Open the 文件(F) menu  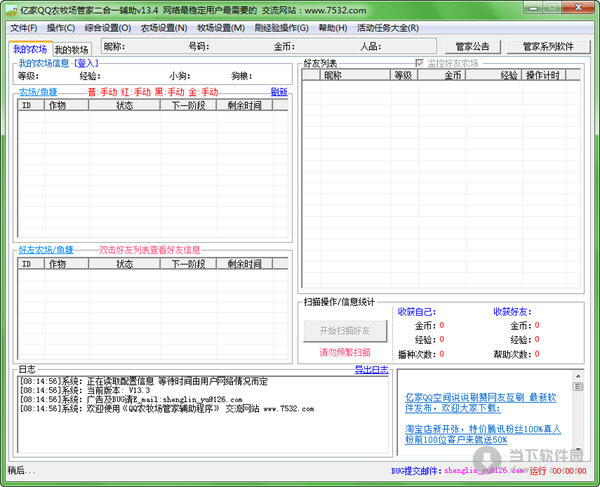coord(24,28)
